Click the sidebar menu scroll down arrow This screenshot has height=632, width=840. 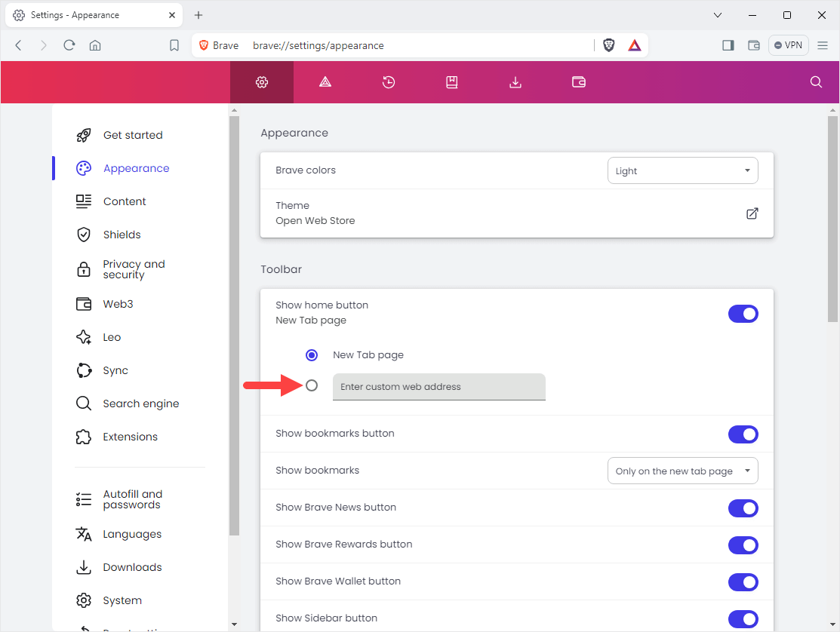[x=234, y=624]
